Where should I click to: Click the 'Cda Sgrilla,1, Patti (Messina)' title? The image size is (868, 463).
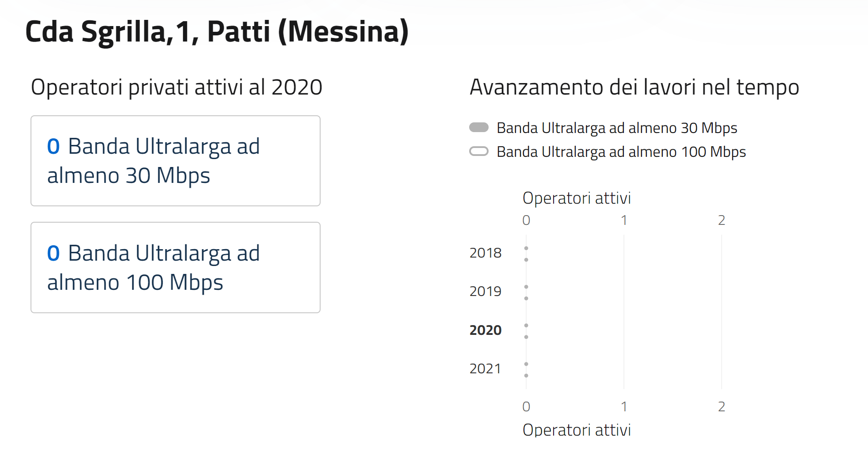pos(217,32)
